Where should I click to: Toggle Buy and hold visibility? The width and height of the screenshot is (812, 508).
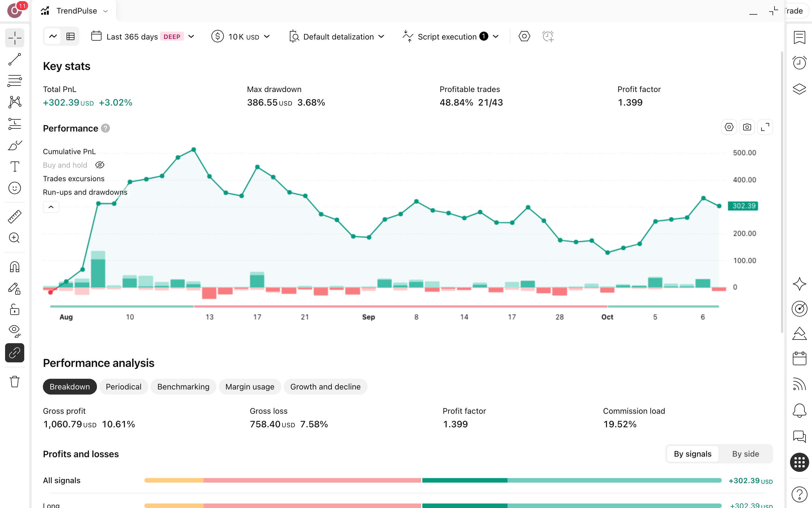click(100, 165)
